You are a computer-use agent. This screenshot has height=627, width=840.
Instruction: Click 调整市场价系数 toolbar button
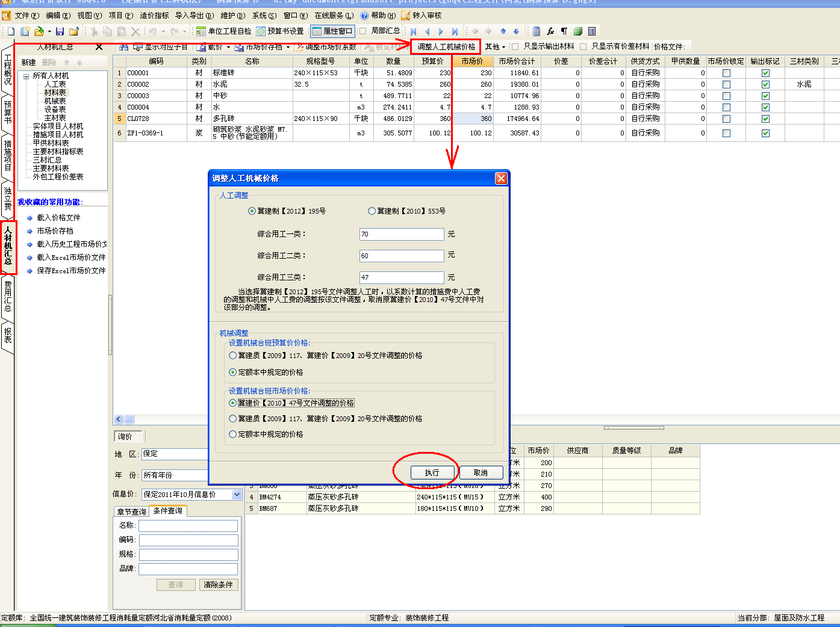point(326,47)
